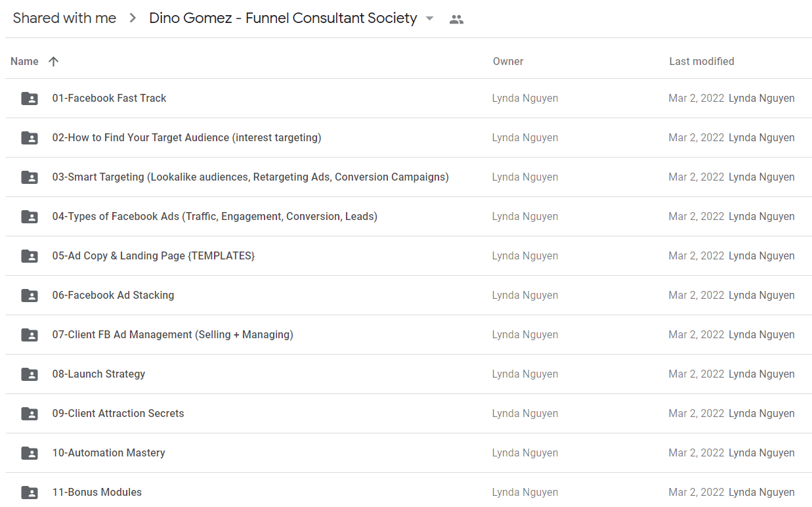Image resolution: width=812 pixels, height=507 pixels.
Task: Select 05-Ad Copy & Landing Page {TEMPLATES} name
Action: (x=154, y=255)
